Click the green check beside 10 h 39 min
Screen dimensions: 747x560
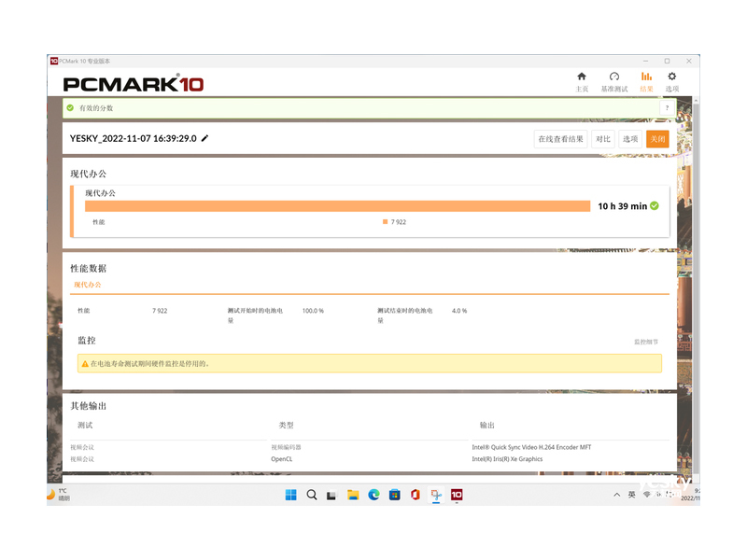pos(655,205)
